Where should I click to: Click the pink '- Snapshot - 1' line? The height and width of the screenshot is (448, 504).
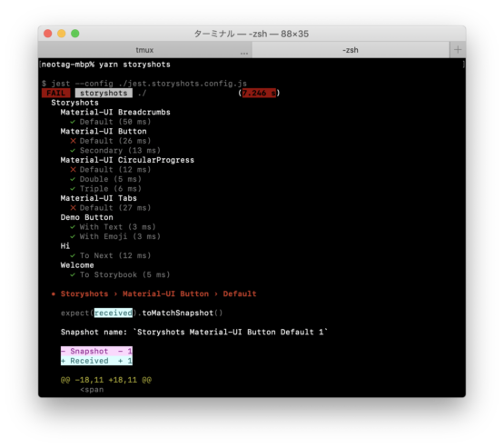[96, 351]
